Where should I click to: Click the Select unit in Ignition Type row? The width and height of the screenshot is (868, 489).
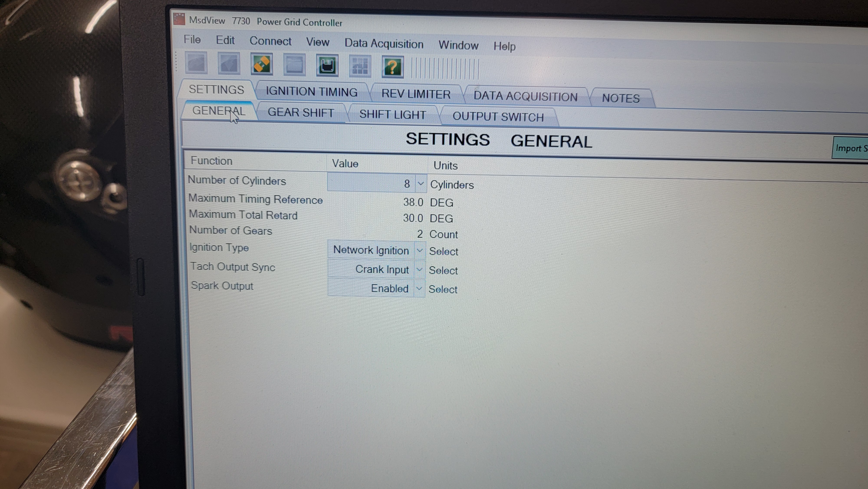pyautogui.click(x=443, y=251)
